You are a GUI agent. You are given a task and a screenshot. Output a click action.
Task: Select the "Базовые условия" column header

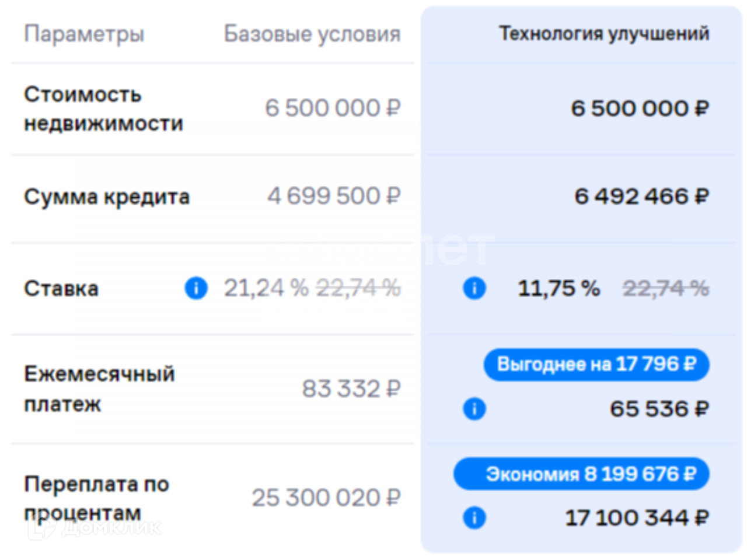point(312,34)
